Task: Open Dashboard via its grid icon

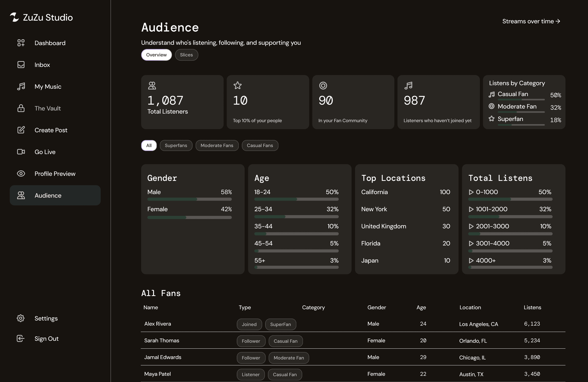Action: [21, 43]
